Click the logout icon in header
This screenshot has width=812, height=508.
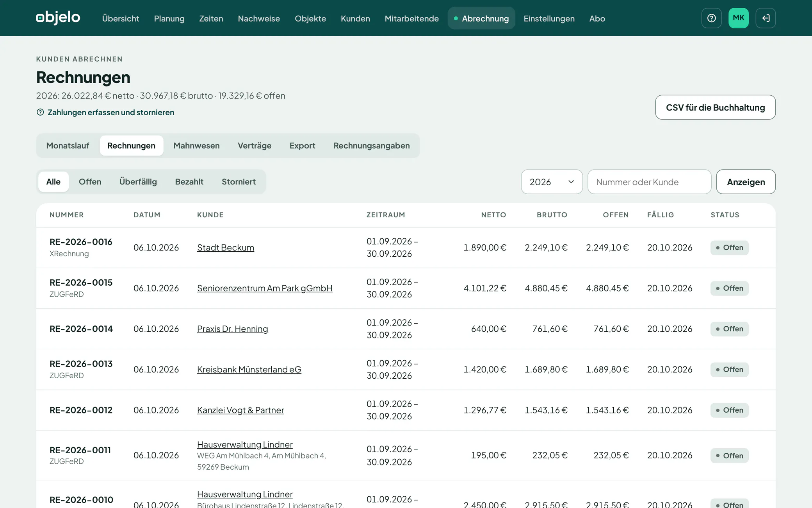coord(766,18)
